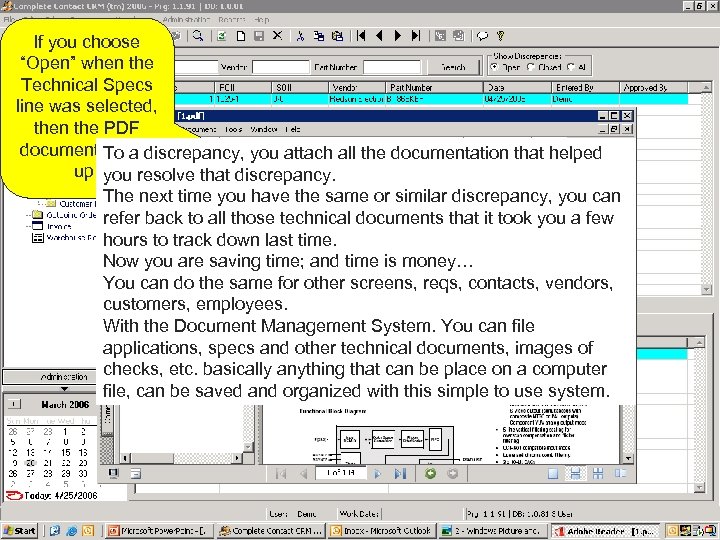The width and height of the screenshot is (720, 540).
Task: Sort by Part Number column header
Action: [x=434, y=87]
